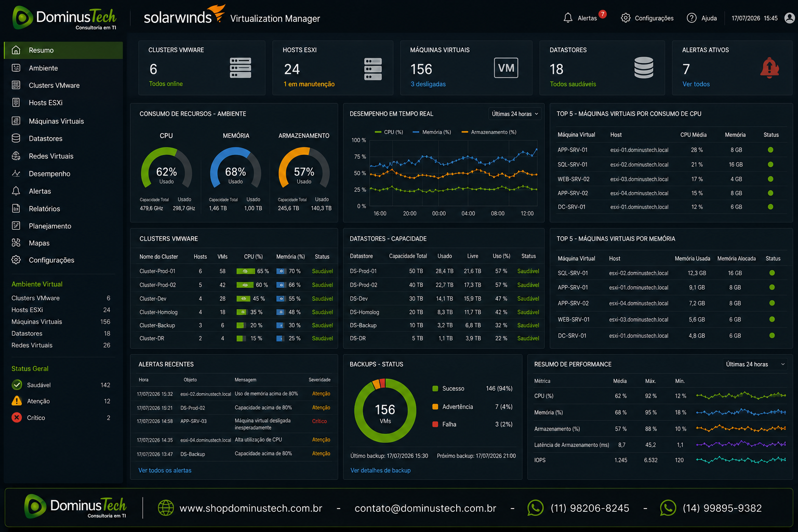Select the Máquinas Virtuais sidebar icon

(16, 121)
